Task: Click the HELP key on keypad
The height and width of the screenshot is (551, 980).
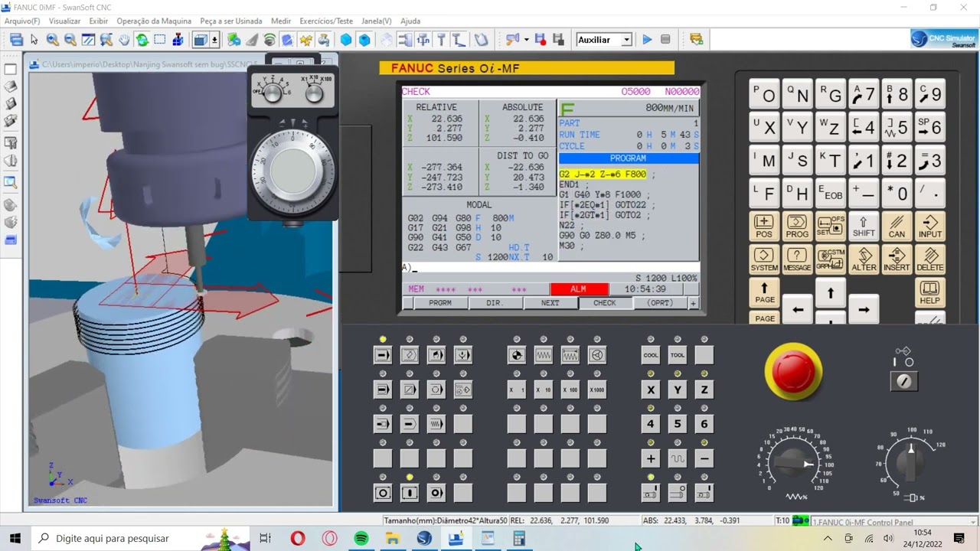Action: [929, 293]
